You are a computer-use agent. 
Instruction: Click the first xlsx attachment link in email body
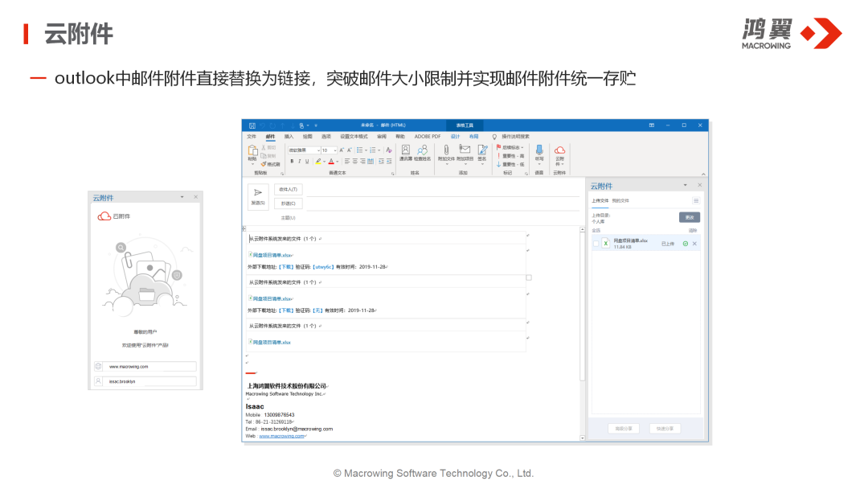click(x=272, y=255)
